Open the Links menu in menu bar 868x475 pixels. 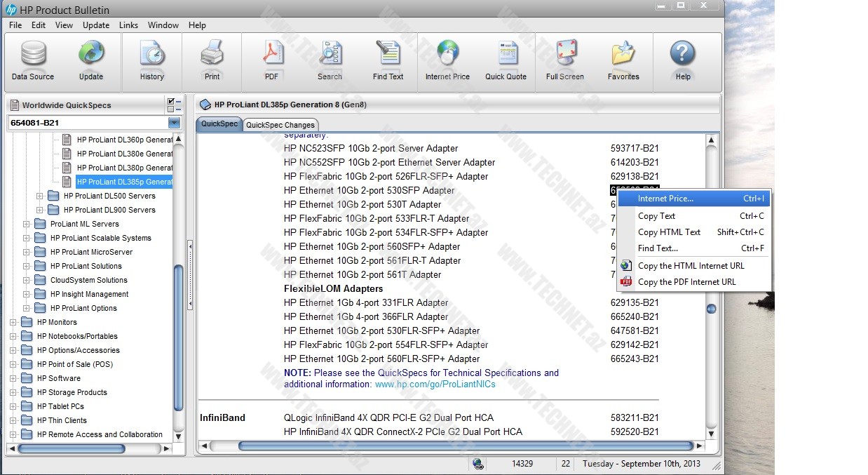tap(128, 25)
